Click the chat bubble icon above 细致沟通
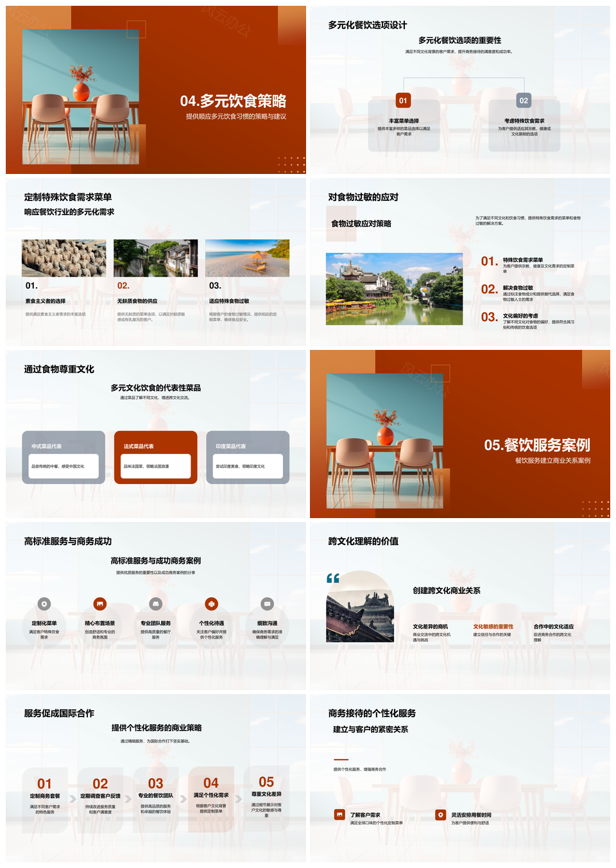 click(268, 603)
